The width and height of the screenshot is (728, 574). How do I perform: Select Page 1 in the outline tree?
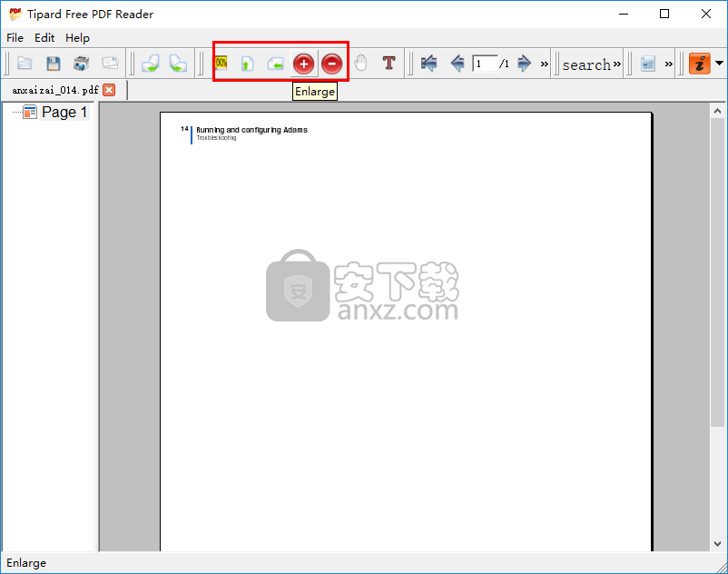click(64, 112)
